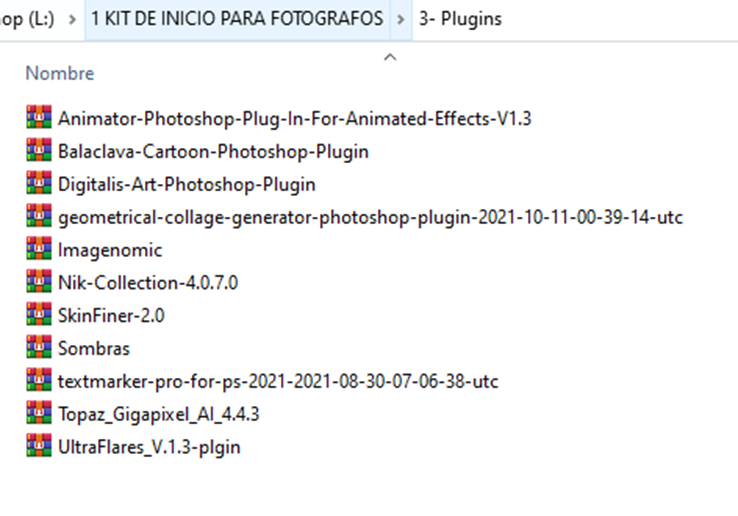Click the UltraFlares_V.1.3-plgin archive icon

[x=39, y=445]
